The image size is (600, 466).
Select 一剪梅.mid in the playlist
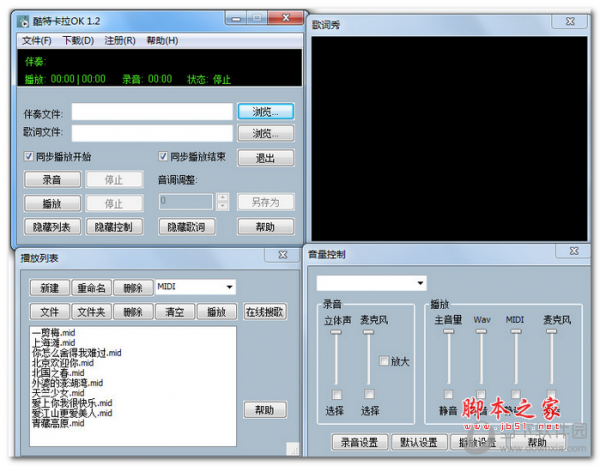point(54,332)
